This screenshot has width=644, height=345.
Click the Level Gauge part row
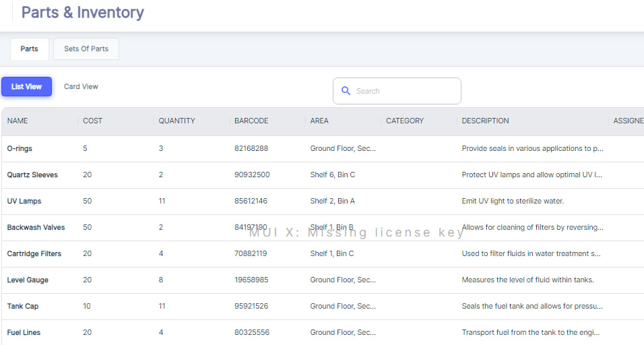point(28,280)
